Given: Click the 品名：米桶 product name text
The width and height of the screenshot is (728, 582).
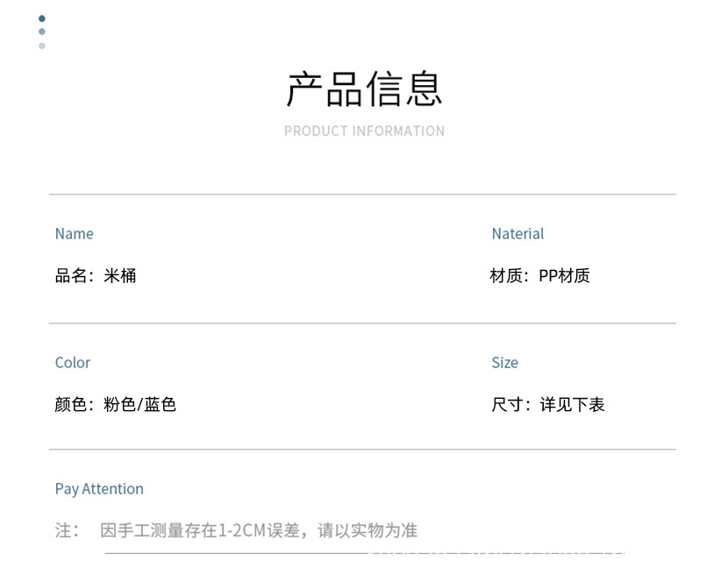Looking at the screenshot, I should pyautogui.click(x=95, y=275).
